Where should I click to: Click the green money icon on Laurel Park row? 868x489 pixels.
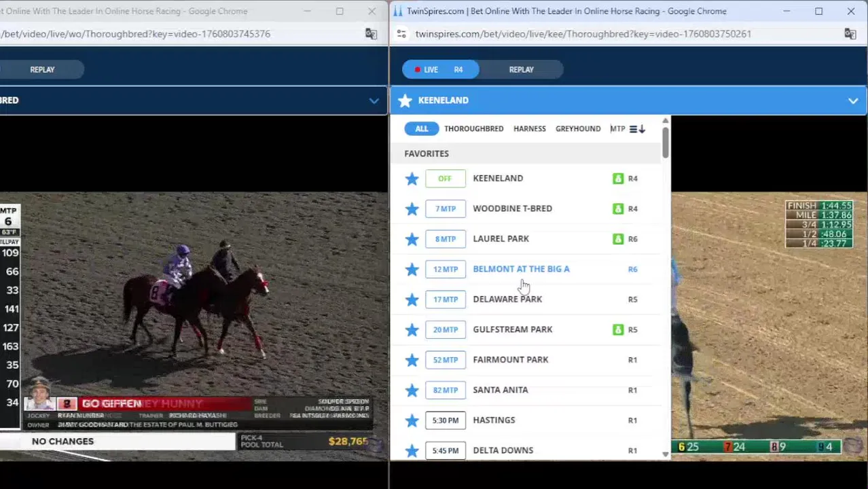click(618, 239)
